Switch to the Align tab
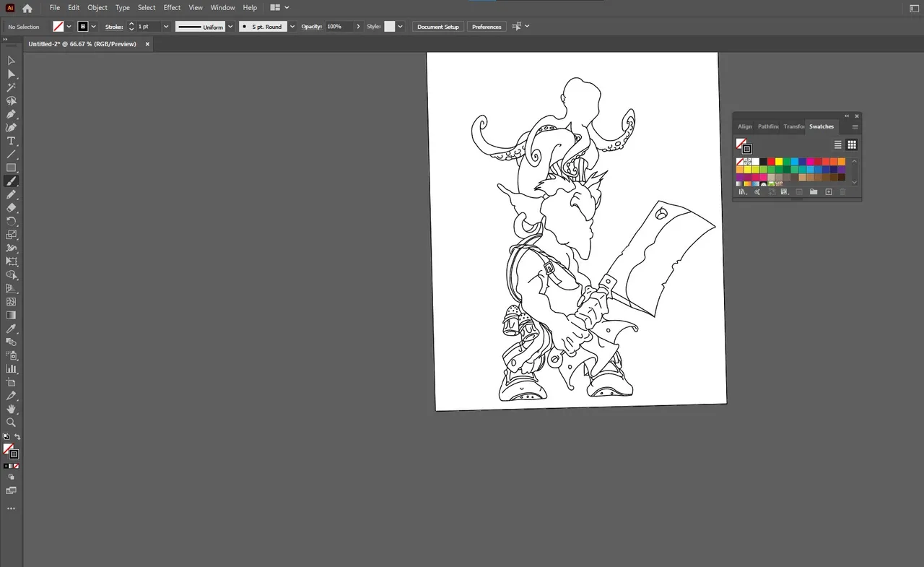Screen dimensions: 924x567 [745, 126]
